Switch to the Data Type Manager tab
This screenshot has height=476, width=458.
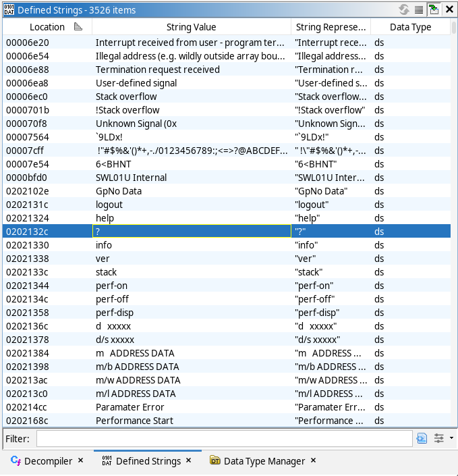point(264,461)
